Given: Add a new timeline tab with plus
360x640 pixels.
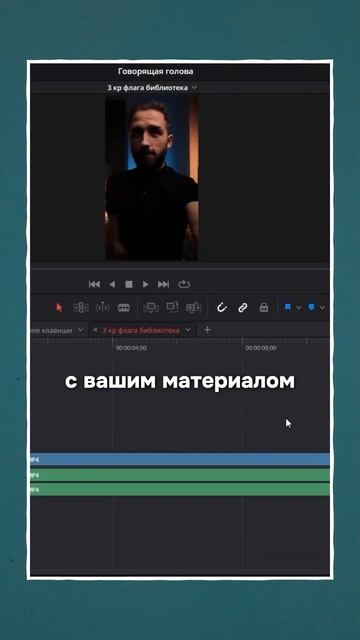Looking at the screenshot, I should [207, 330].
